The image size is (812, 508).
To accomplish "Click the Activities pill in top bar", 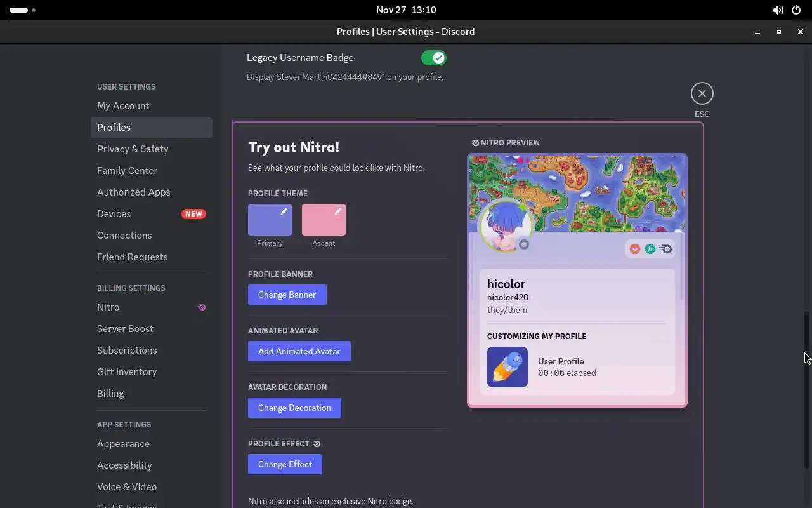I will 23,10.
